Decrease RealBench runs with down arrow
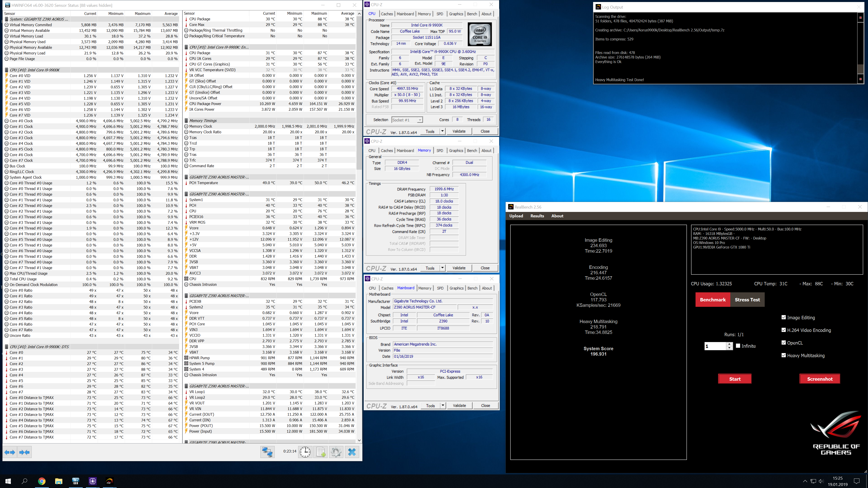This screenshot has width=868, height=488. [x=729, y=348]
